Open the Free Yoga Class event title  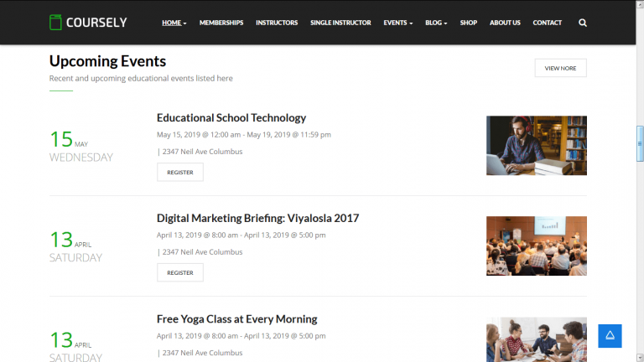pos(237,319)
